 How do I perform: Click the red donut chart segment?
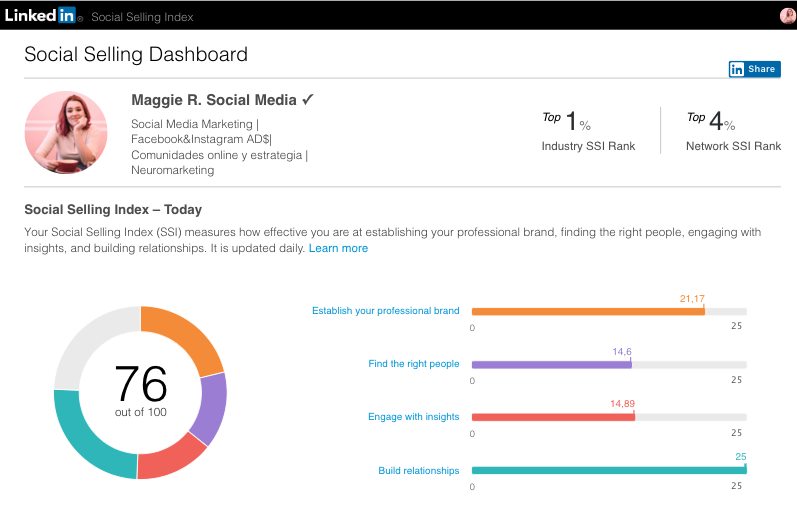pos(168,459)
